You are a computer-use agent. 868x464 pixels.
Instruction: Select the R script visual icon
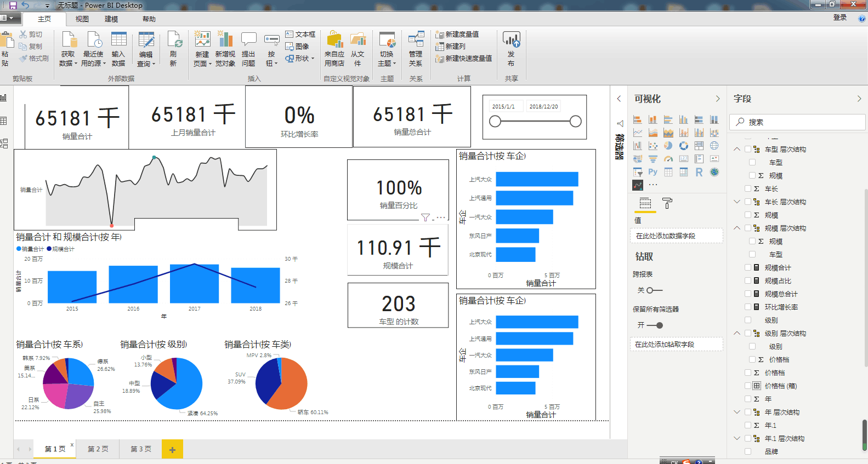pyautogui.click(x=699, y=172)
